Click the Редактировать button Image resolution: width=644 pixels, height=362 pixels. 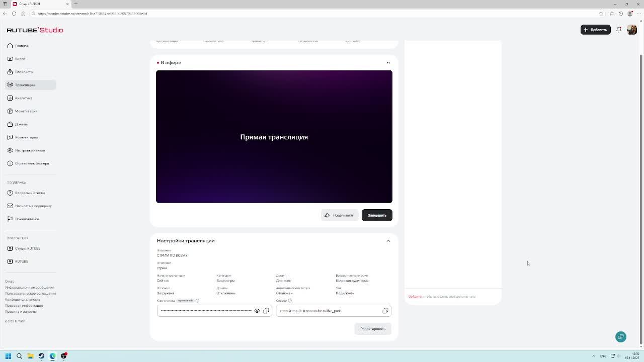point(373,329)
